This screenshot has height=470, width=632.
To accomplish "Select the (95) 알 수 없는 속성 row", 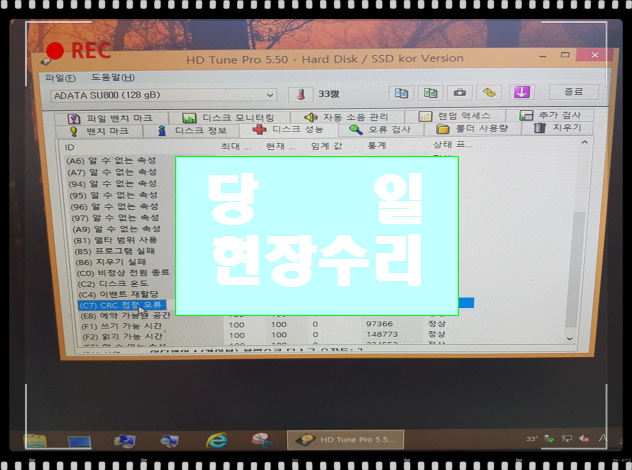I will coord(114,195).
